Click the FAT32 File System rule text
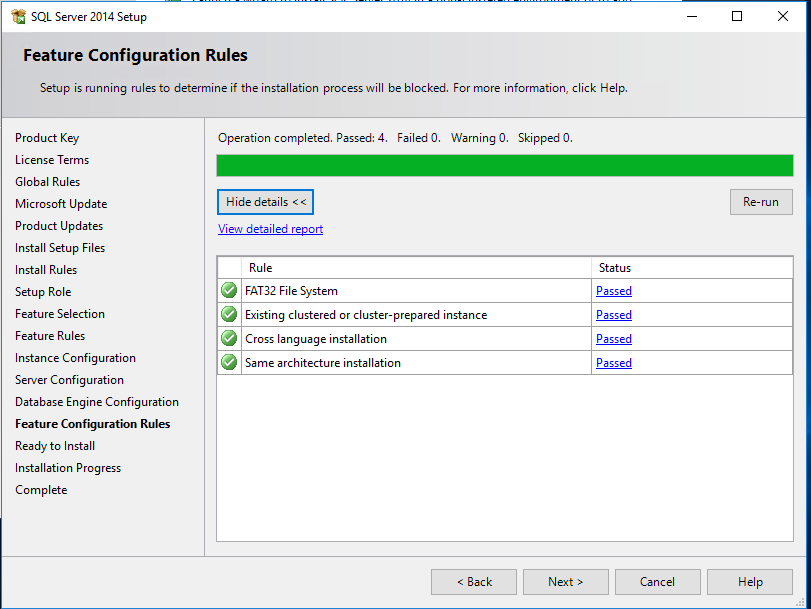Viewport: 811px width, 609px height. pos(291,291)
